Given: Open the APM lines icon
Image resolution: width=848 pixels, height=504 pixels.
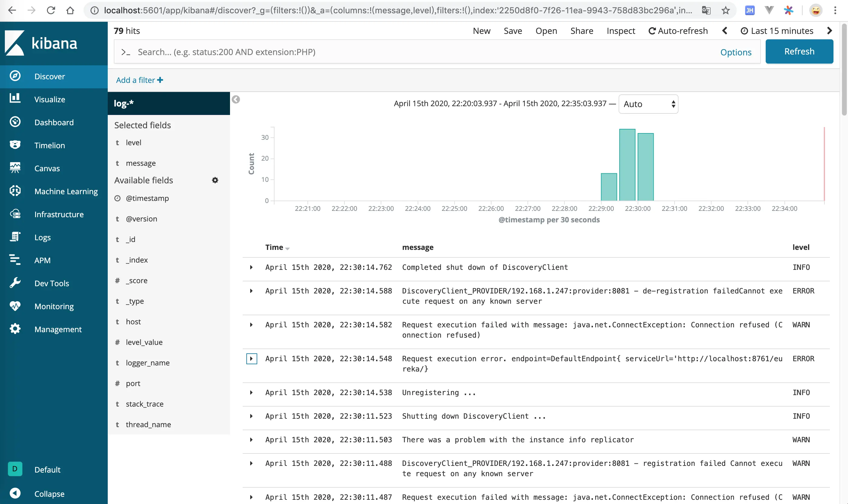Looking at the screenshot, I should pos(15,260).
